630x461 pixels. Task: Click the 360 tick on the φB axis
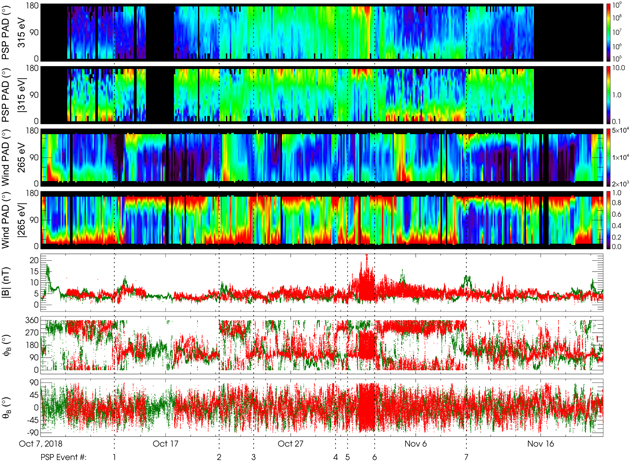point(34,321)
